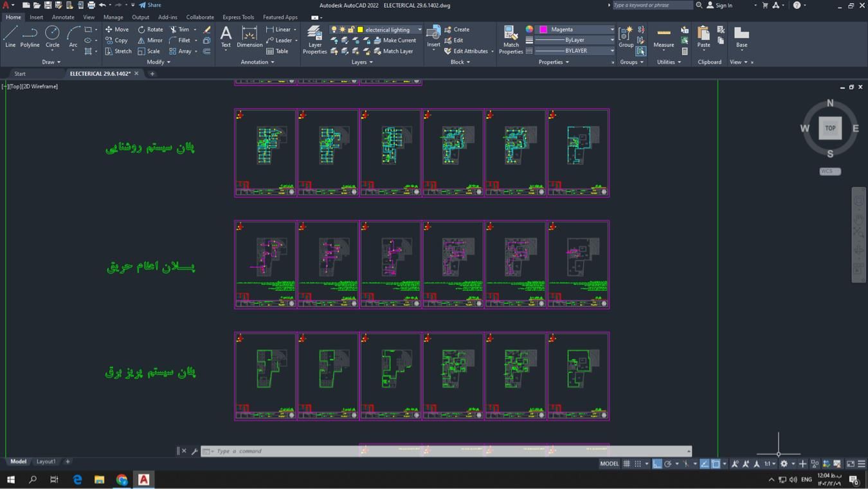Open the Dimension tool

point(249,37)
